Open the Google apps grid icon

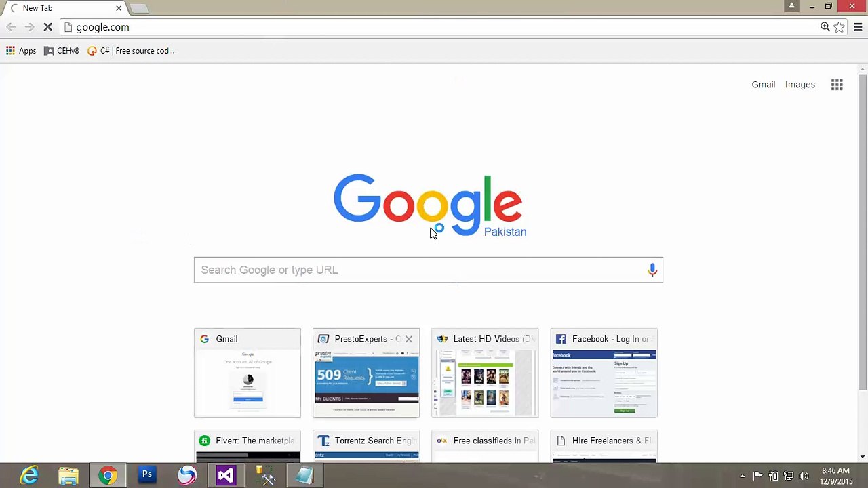point(837,85)
